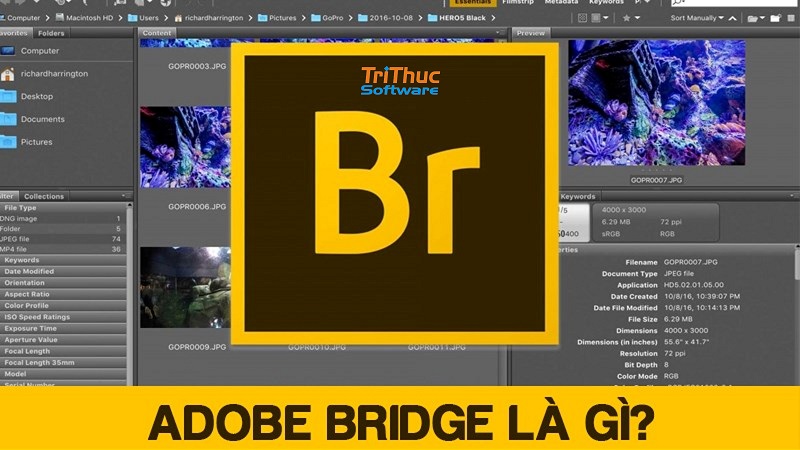Open Computer in the Favorites panel
Image resolution: width=800 pixels, height=450 pixels.
[40, 51]
